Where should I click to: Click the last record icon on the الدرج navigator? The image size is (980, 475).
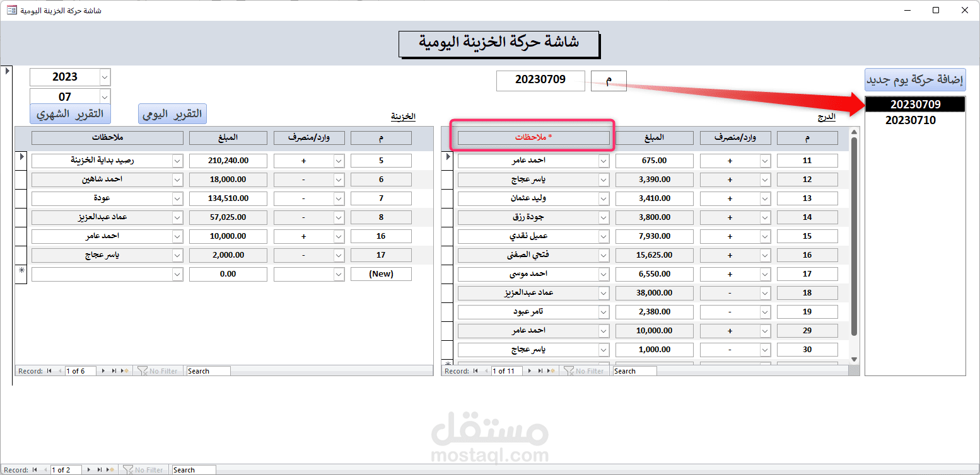point(540,370)
